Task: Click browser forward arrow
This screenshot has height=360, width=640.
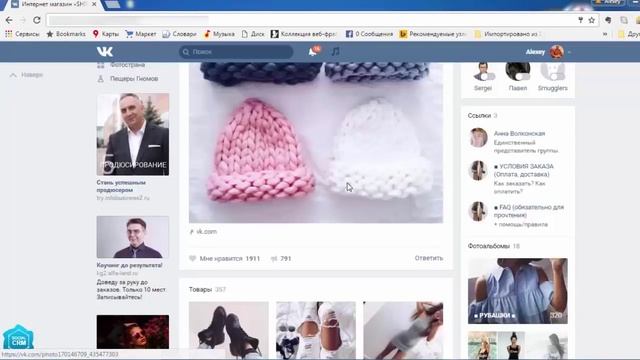Action: (x=23, y=20)
